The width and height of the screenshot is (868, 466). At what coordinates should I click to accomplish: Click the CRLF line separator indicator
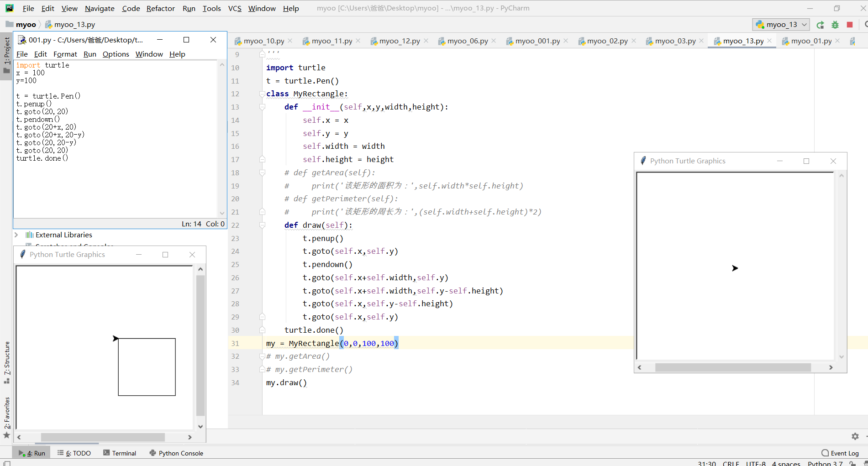pyautogui.click(x=731, y=463)
